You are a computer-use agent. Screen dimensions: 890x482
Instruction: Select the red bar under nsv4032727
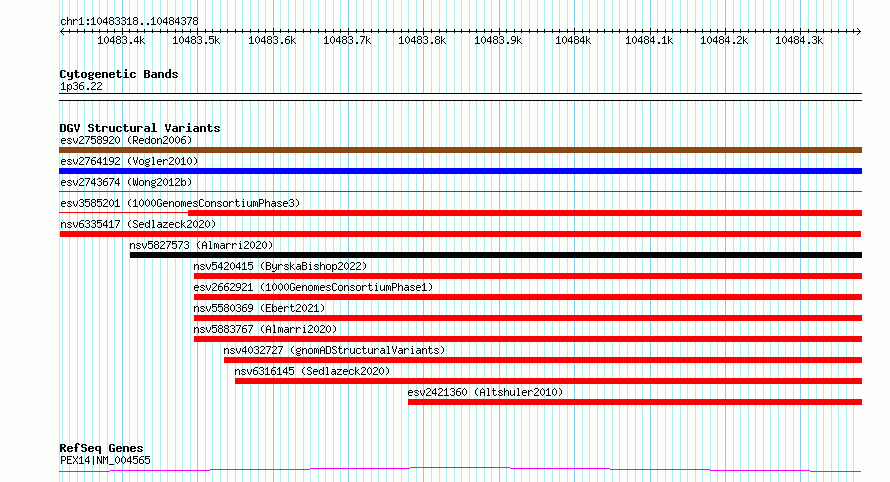point(543,360)
